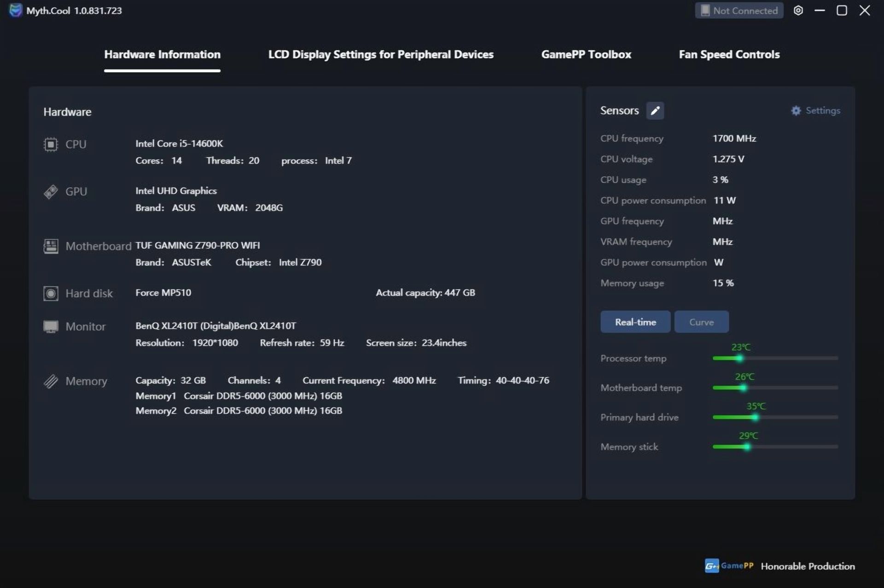Viewport: 884px width, 588px height.
Task: Click the Hard disk icon
Action: tap(51, 293)
